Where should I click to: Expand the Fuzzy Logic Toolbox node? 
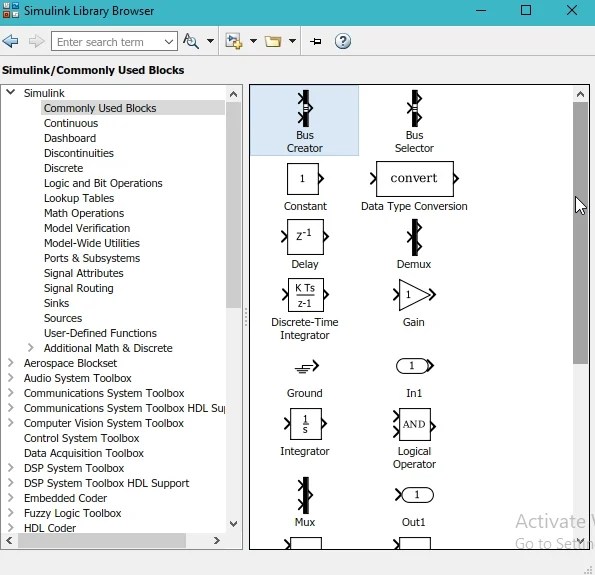click(x=11, y=513)
